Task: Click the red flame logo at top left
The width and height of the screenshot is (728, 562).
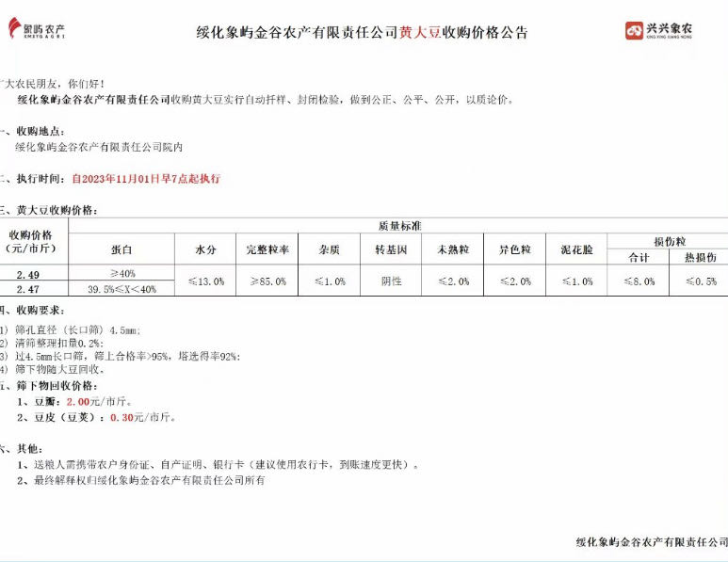Action: pos(14,27)
